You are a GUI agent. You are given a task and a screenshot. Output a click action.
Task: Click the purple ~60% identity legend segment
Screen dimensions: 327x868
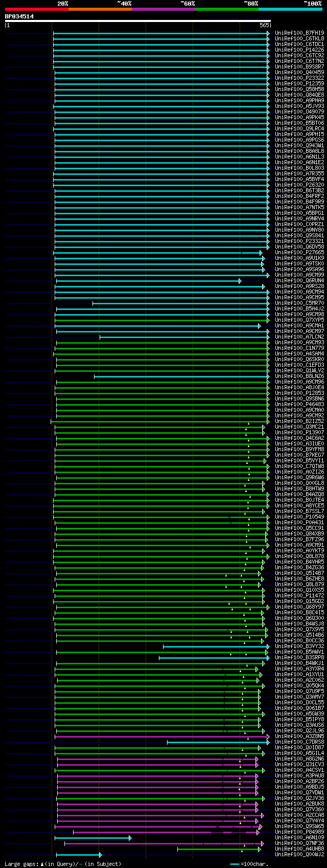click(163, 9)
